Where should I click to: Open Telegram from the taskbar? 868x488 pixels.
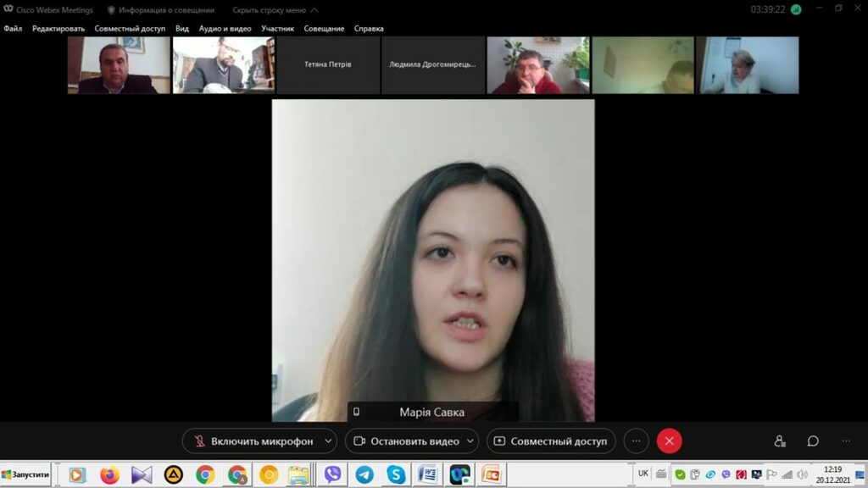click(364, 474)
